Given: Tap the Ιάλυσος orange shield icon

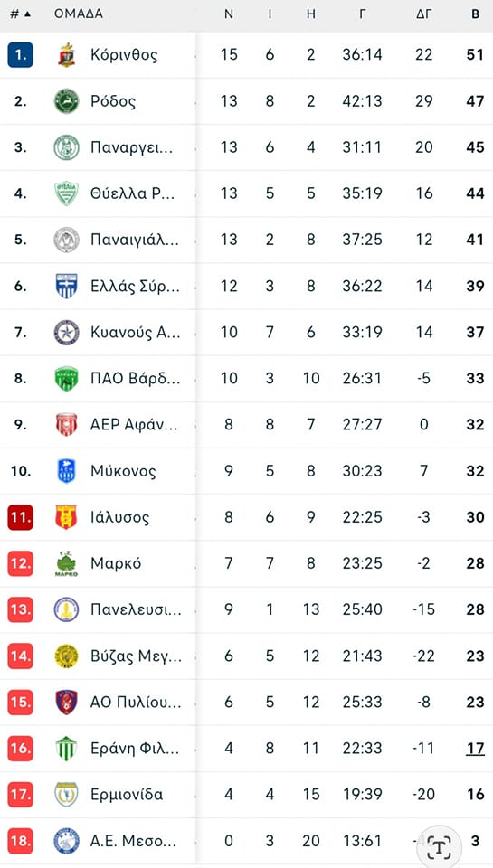Looking at the screenshot, I should tap(66, 517).
